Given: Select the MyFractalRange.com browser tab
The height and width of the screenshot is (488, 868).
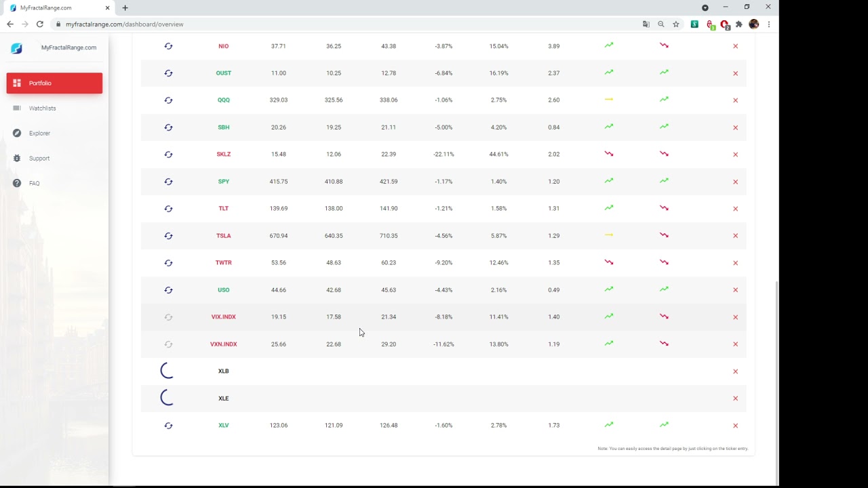Looking at the screenshot, I should coord(60,8).
